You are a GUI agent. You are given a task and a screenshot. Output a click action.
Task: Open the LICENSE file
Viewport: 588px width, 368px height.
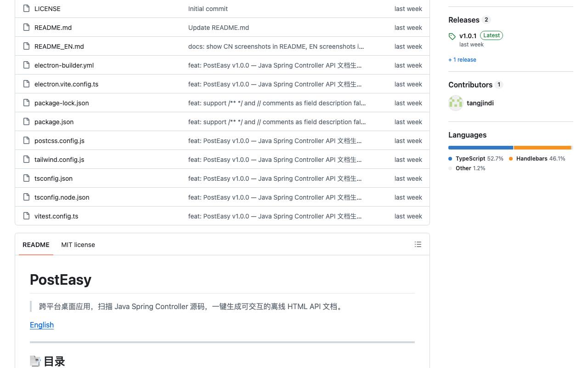pyautogui.click(x=47, y=9)
